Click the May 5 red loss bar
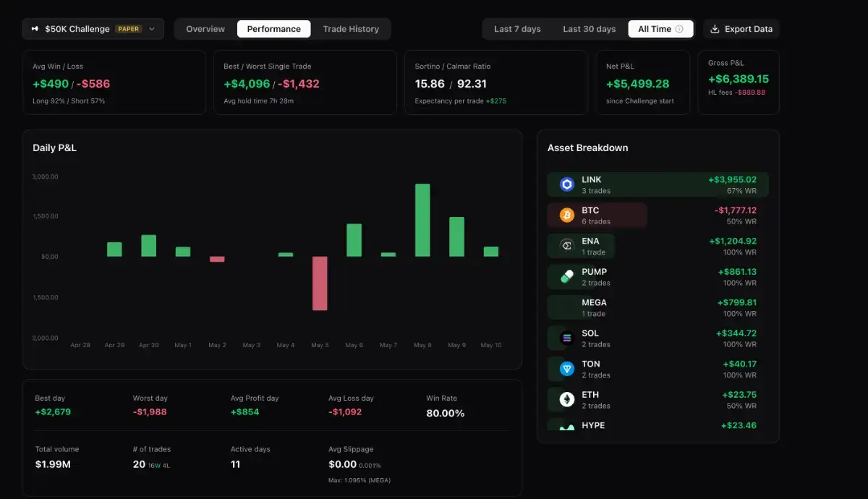The width and height of the screenshot is (868, 499). (320, 283)
